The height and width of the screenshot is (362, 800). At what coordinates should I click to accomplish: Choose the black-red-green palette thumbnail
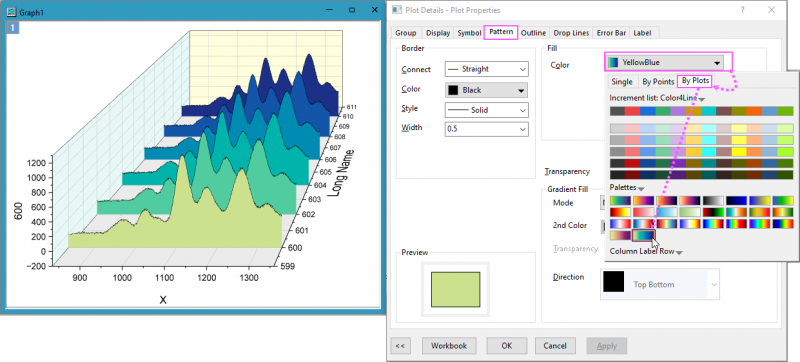click(x=713, y=212)
